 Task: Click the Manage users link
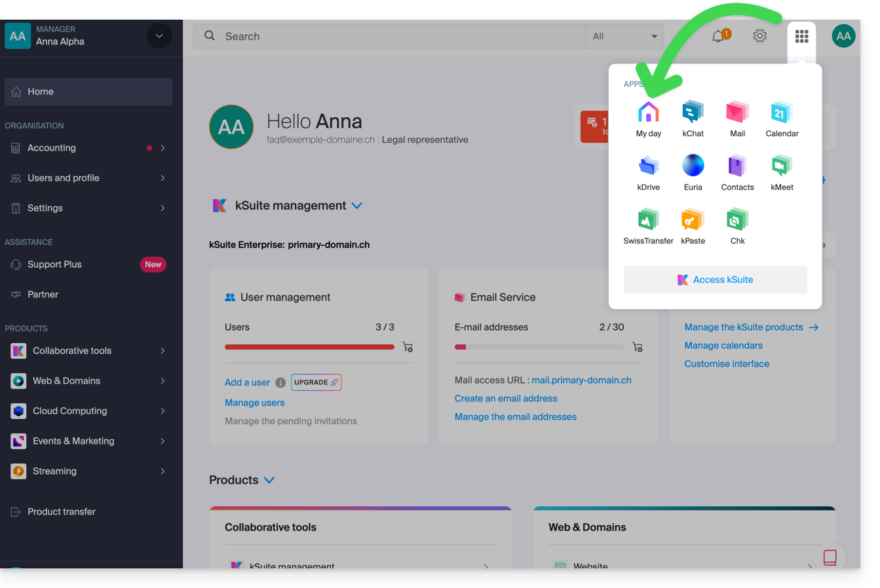(x=254, y=403)
